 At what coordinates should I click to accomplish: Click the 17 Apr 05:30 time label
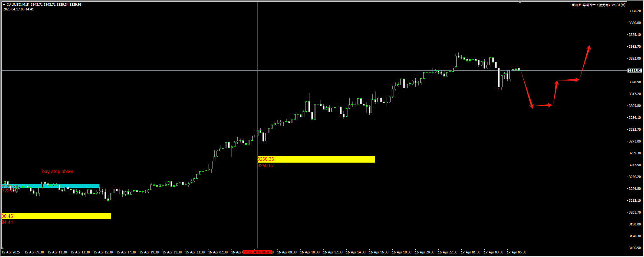click(x=516, y=252)
